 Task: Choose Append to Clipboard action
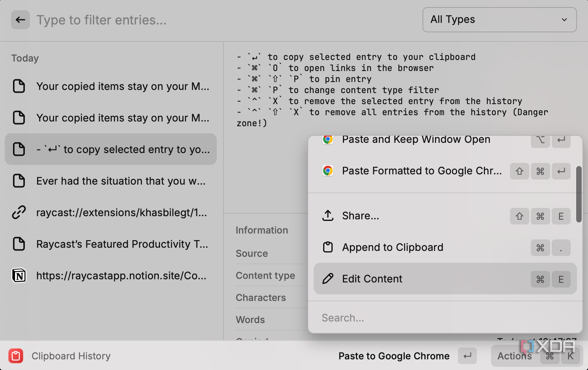[445, 247]
